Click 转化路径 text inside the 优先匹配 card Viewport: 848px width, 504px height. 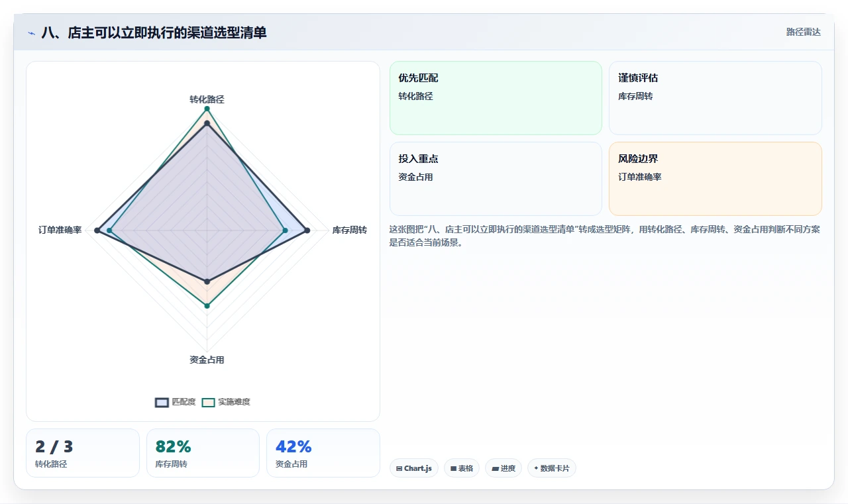pos(415,96)
